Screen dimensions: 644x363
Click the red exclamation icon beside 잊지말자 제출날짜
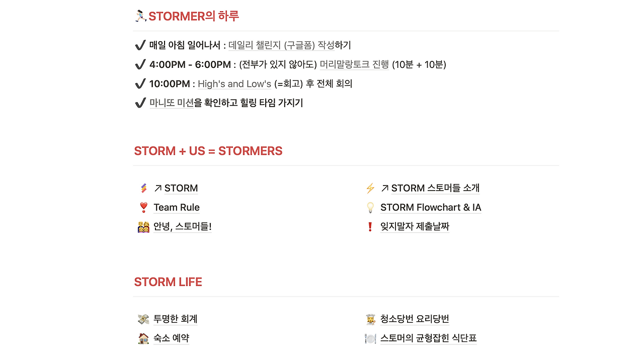click(370, 227)
